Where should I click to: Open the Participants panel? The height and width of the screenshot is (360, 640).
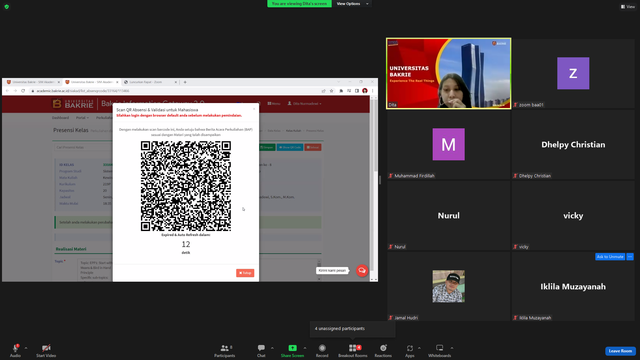tap(224, 350)
